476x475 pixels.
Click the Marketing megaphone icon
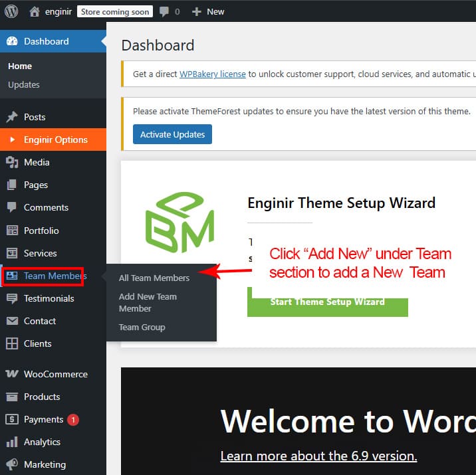[12, 464]
